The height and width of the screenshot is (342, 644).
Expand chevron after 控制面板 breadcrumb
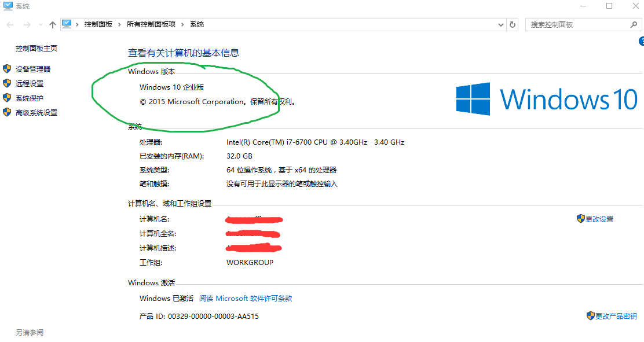coord(119,25)
